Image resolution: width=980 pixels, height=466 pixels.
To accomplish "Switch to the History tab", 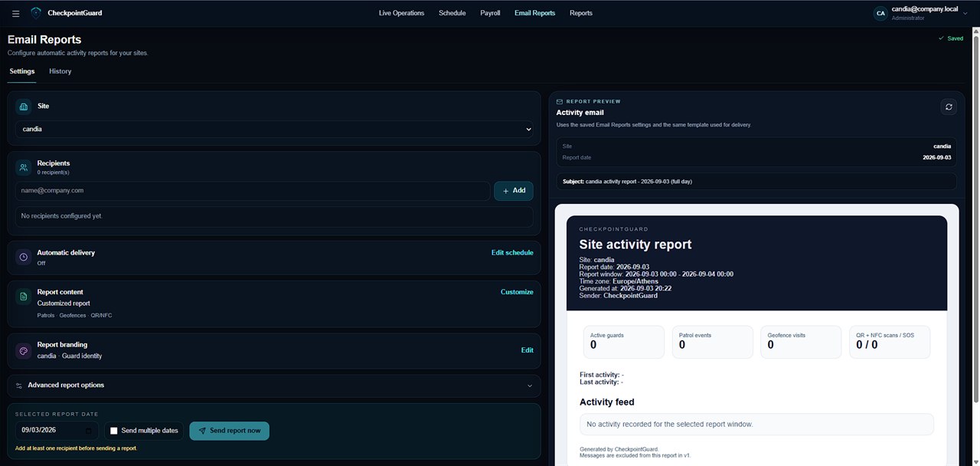I will tap(60, 71).
